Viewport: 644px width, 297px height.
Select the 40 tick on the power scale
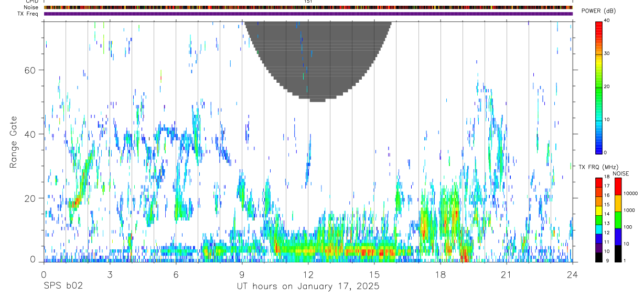tap(607, 21)
